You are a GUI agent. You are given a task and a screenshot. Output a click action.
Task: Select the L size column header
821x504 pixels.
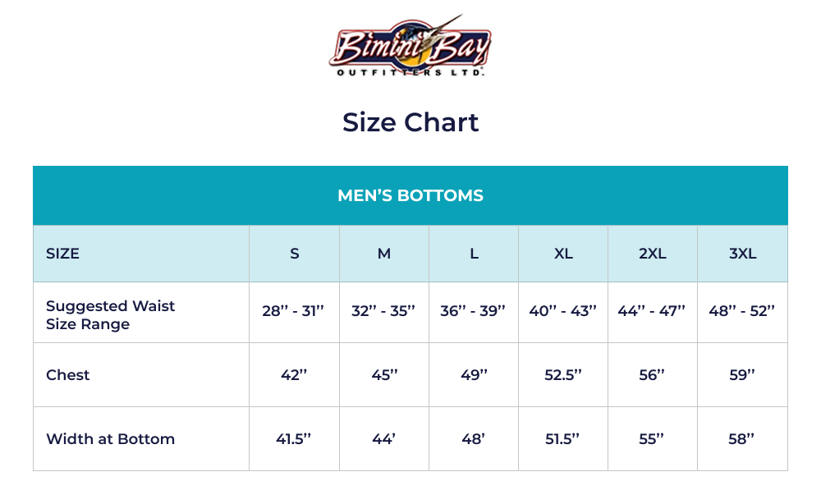(x=474, y=254)
